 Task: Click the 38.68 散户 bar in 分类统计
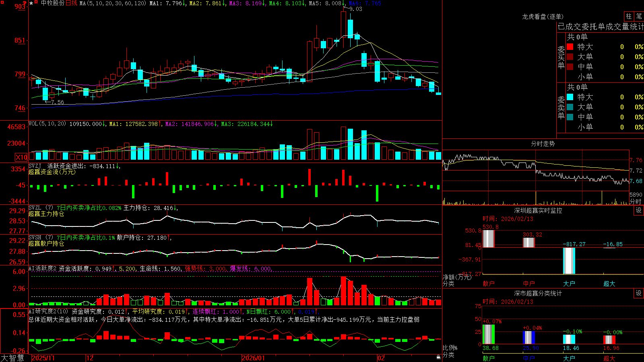(x=488, y=334)
